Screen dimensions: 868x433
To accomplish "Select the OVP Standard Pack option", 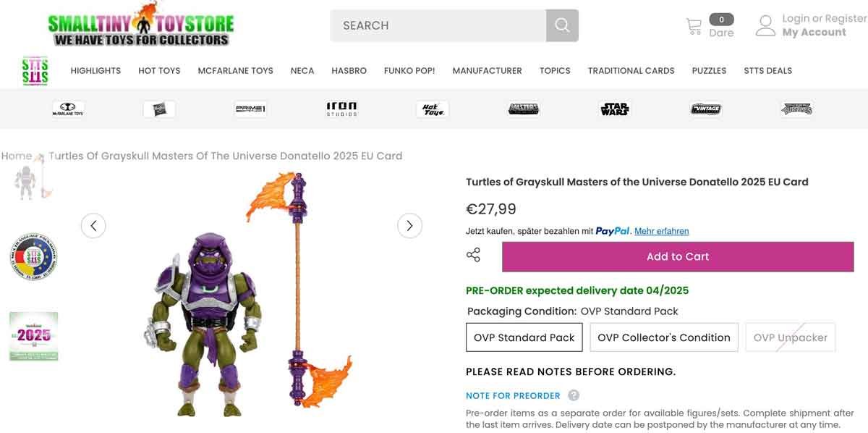I will [524, 337].
